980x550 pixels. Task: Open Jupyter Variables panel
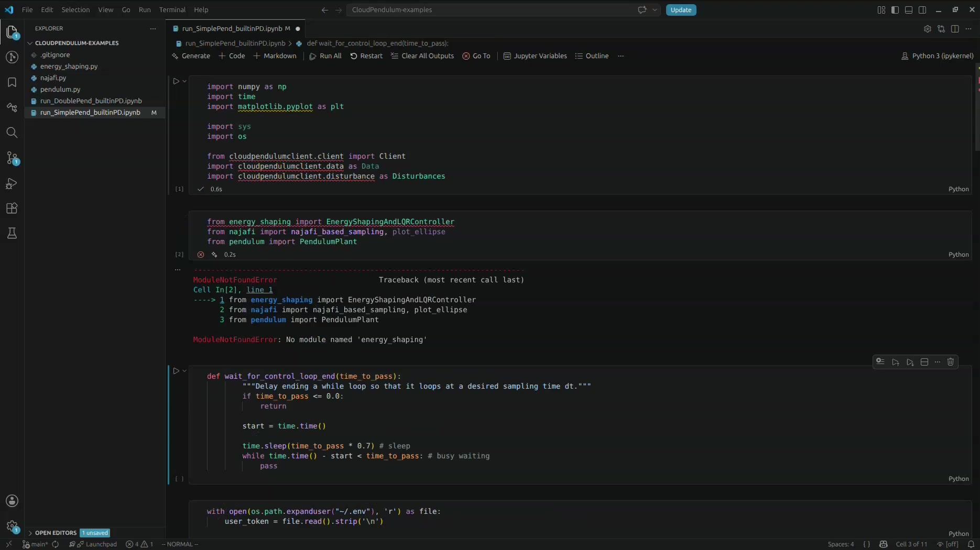(x=535, y=56)
